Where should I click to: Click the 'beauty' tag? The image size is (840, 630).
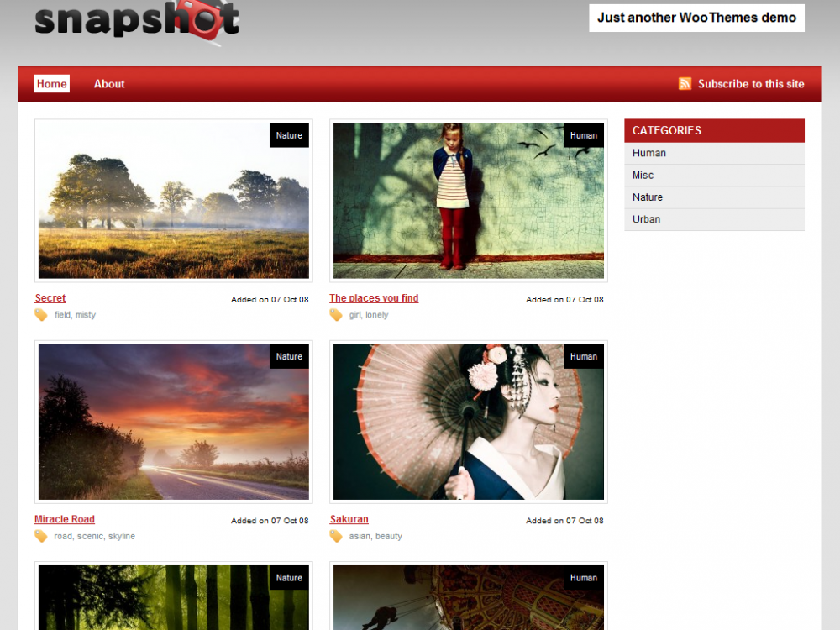tap(389, 536)
